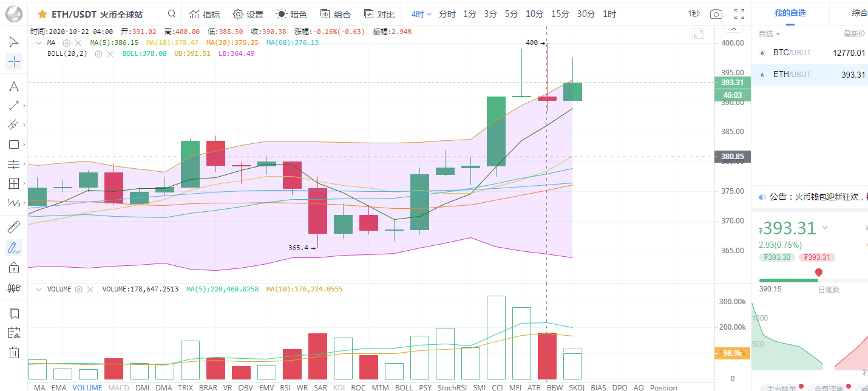Viewport: 868px width, 391px height.
Task: Switch to the MACD indicator tab
Action: (118, 387)
